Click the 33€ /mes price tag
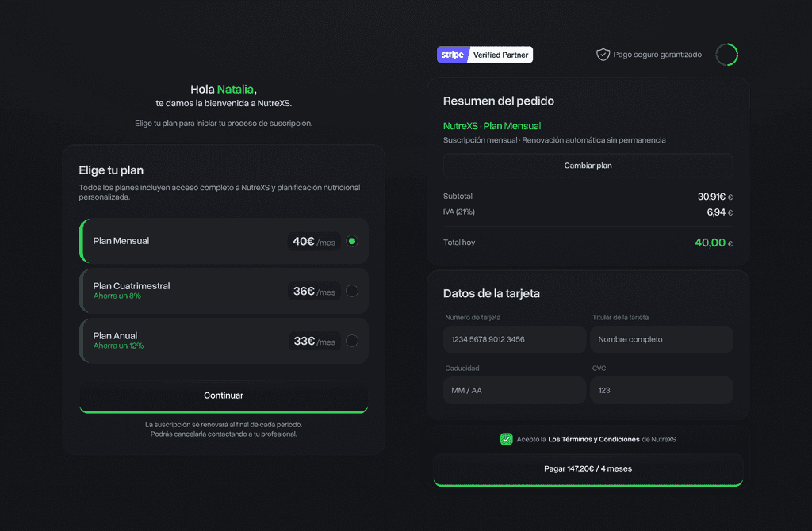 click(314, 341)
